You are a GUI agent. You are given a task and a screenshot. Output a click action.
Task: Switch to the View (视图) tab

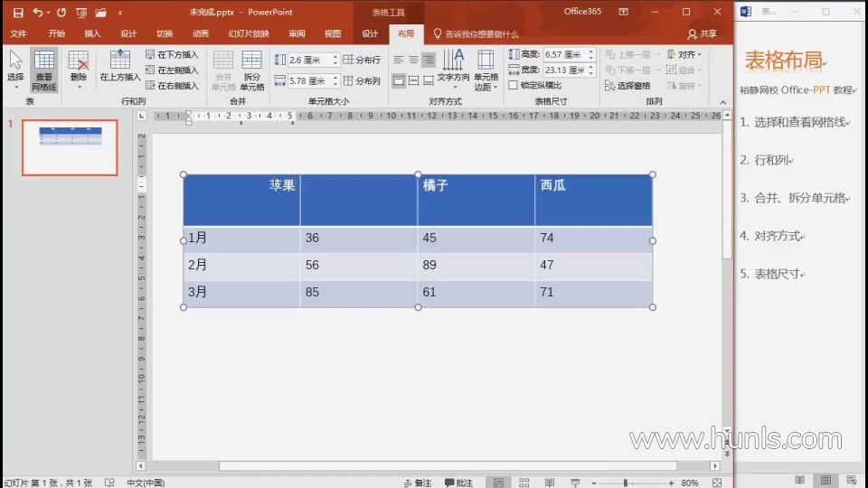(x=333, y=33)
